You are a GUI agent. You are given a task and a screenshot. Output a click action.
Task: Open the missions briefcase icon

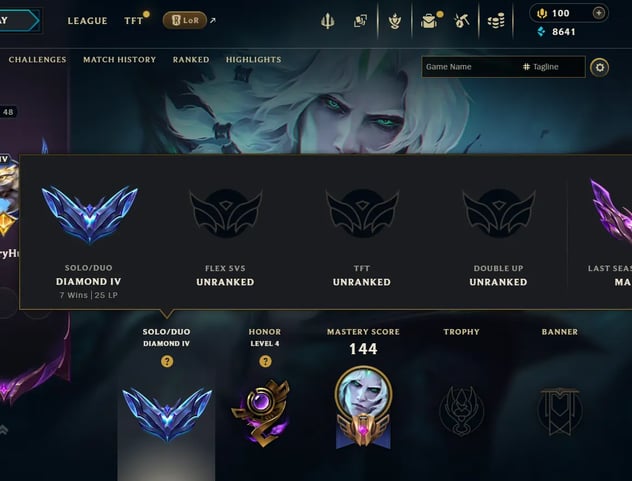(x=429, y=21)
